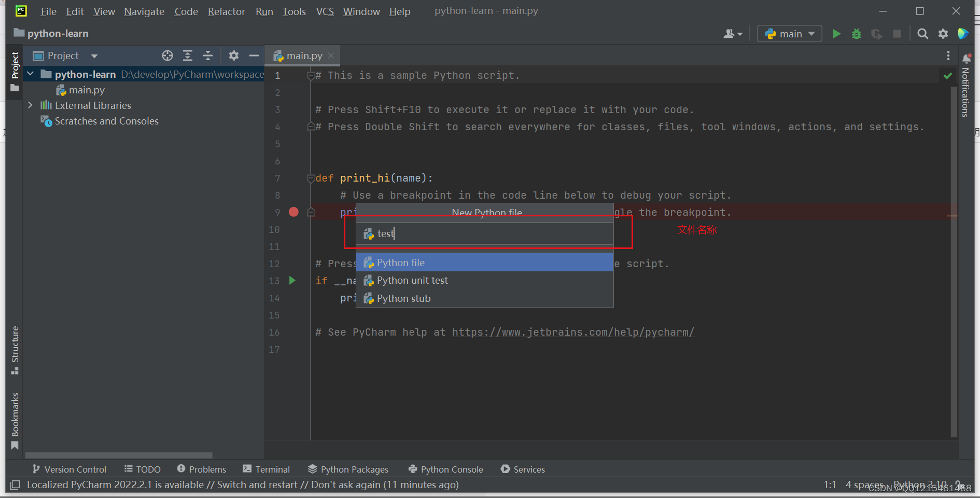Click the green inspection checkmark
Image resolution: width=980 pixels, height=498 pixels.
click(x=948, y=76)
